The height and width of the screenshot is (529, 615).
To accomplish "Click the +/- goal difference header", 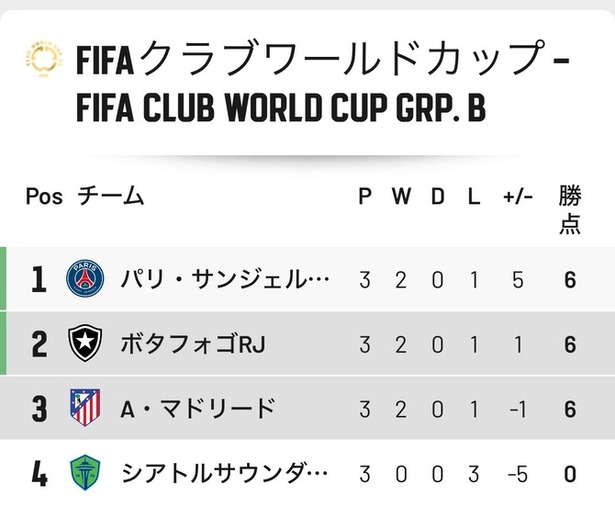I will pyautogui.click(x=517, y=196).
